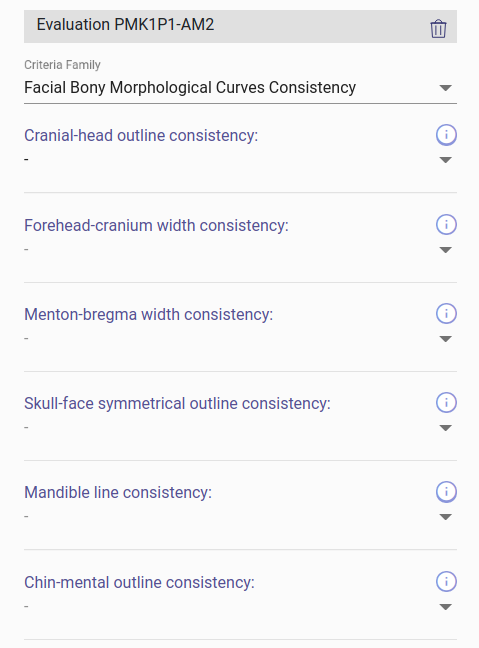The image size is (479, 648).
Task: Show info for Cranial-head outline consistency
Action: (446, 135)
